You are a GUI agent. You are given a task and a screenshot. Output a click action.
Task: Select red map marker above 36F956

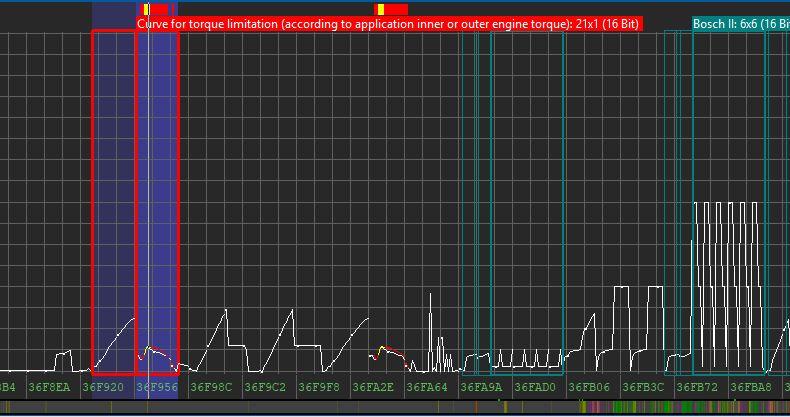click(155, 9)
